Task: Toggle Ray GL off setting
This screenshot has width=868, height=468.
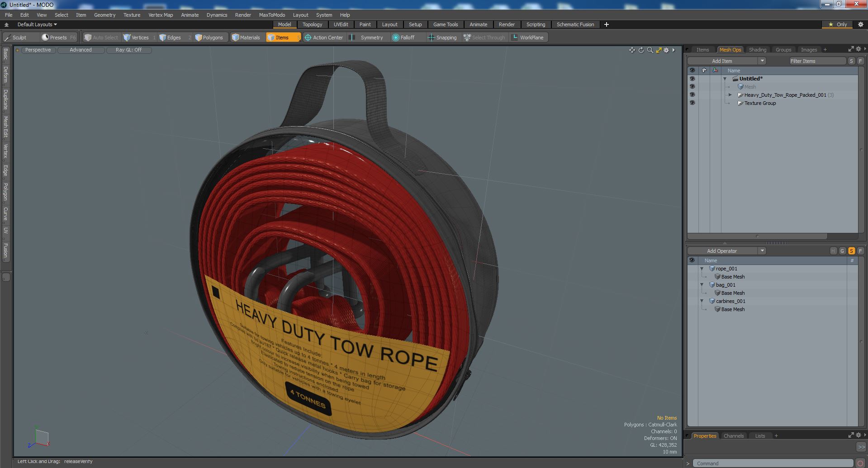Action: (x=128, y=50)
